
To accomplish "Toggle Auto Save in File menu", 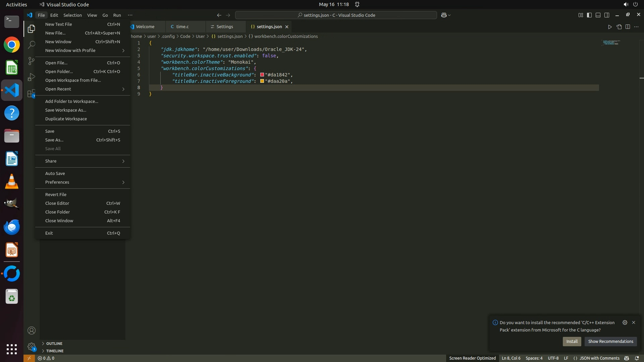I will point(55,173).
